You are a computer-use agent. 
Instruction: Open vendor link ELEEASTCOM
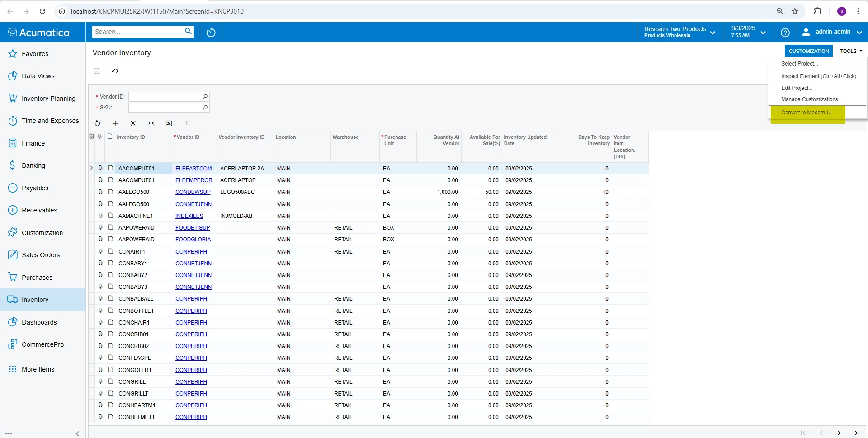pyautogui.click(x=193, y=169)
